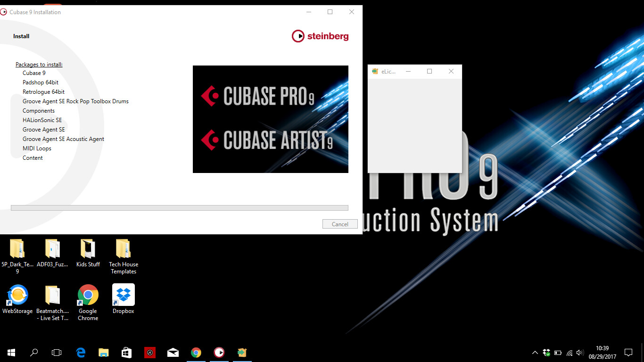Select 'Components' package entry
This screenshot has height=362, width=644.
(x=39, y=111)
